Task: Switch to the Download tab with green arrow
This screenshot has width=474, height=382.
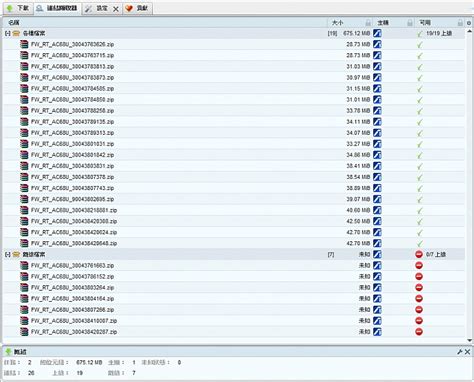Action: (18, 8)
